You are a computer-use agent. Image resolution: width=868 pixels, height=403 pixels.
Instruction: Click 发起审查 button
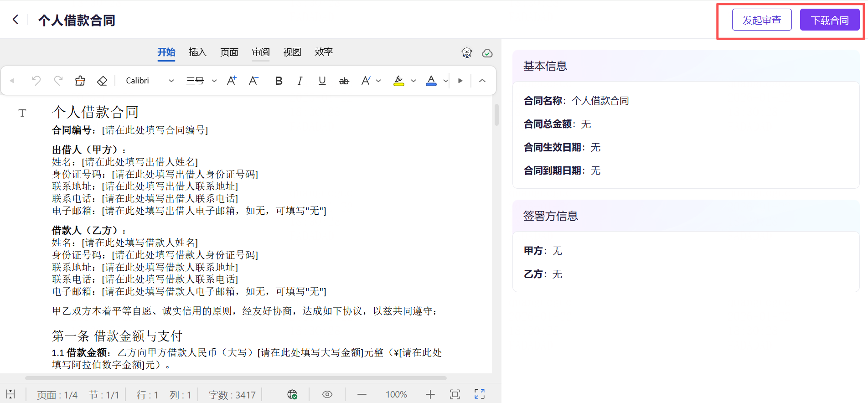(762, 20)
